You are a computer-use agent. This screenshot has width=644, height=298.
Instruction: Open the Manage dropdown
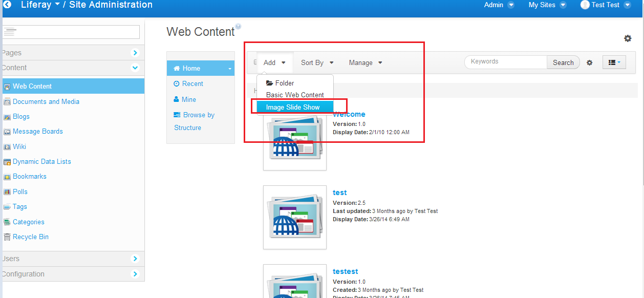(x=366, y=62)
